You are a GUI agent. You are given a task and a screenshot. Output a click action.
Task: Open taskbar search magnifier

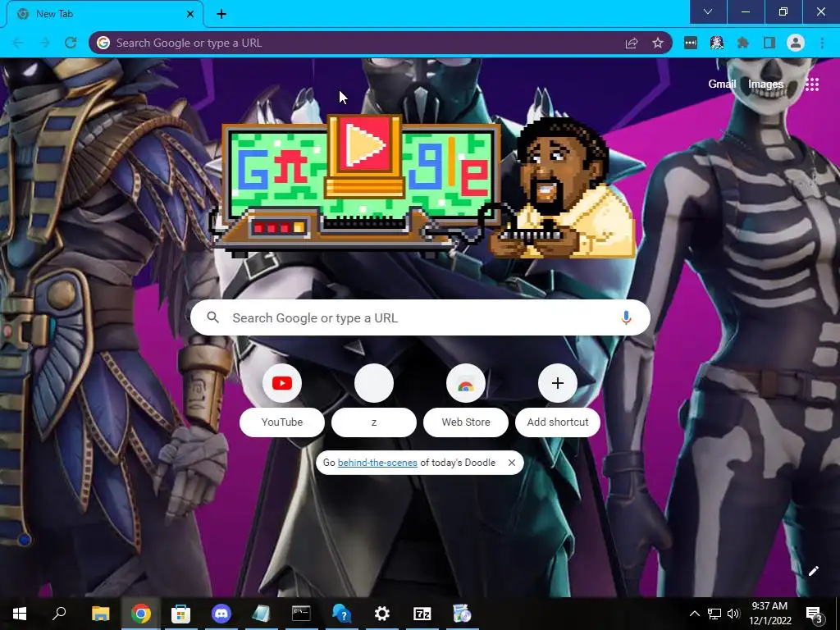(59, 614)
